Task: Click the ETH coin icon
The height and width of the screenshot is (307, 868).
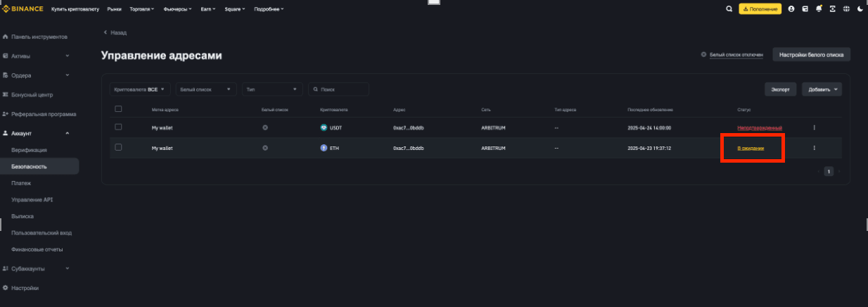Action: pos(324,148)
